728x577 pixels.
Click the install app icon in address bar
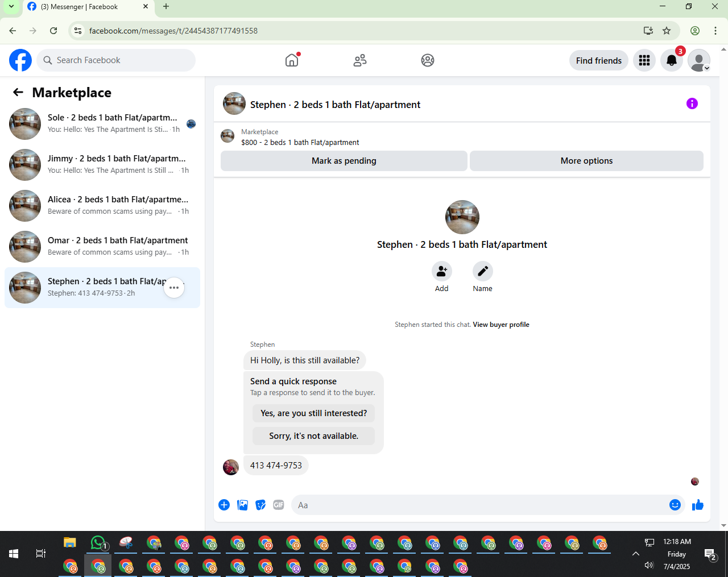(x=648, y=31)
